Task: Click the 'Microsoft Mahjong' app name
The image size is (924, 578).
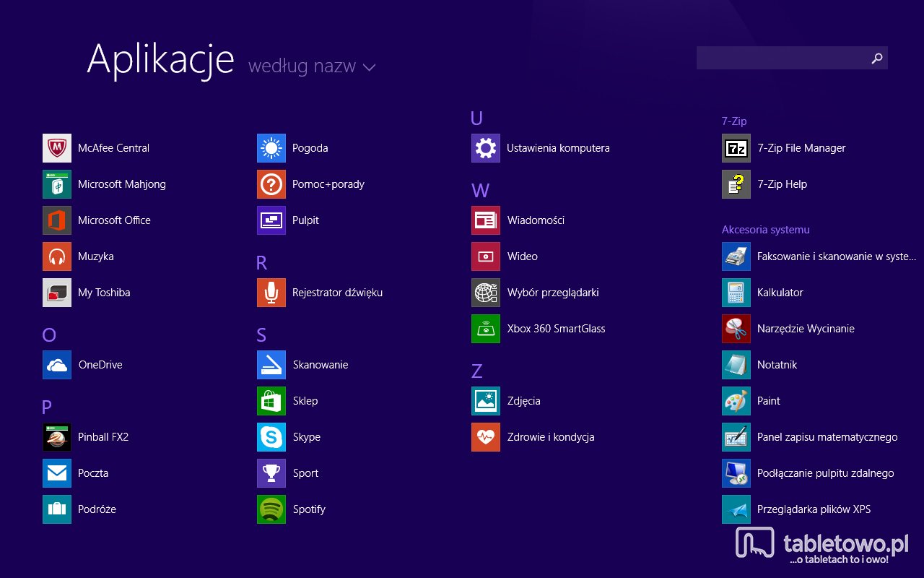Action: click(x=122, y=184)
